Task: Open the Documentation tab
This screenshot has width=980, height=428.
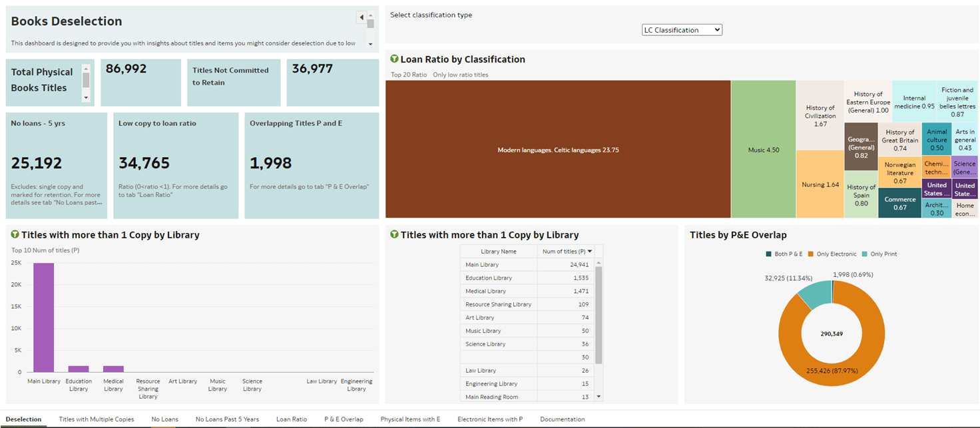Action: pyautogui.click(x=563, y=419)
